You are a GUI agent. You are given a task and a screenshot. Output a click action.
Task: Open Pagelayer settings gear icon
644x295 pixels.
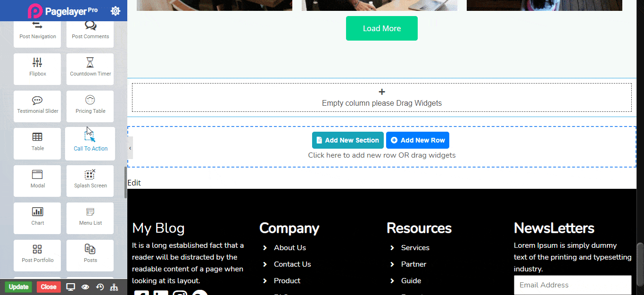[x=115, y=11]
